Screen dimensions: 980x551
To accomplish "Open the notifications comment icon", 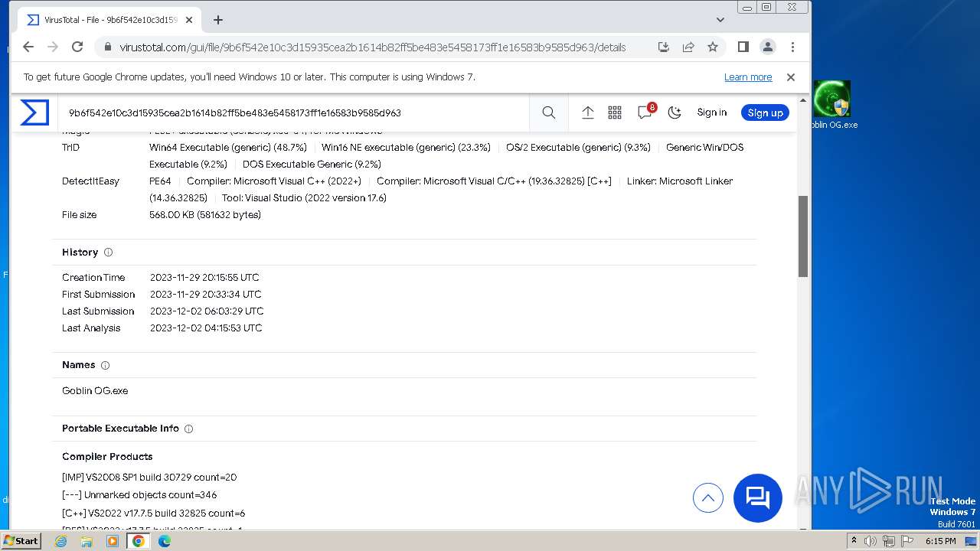I will 645,112.
